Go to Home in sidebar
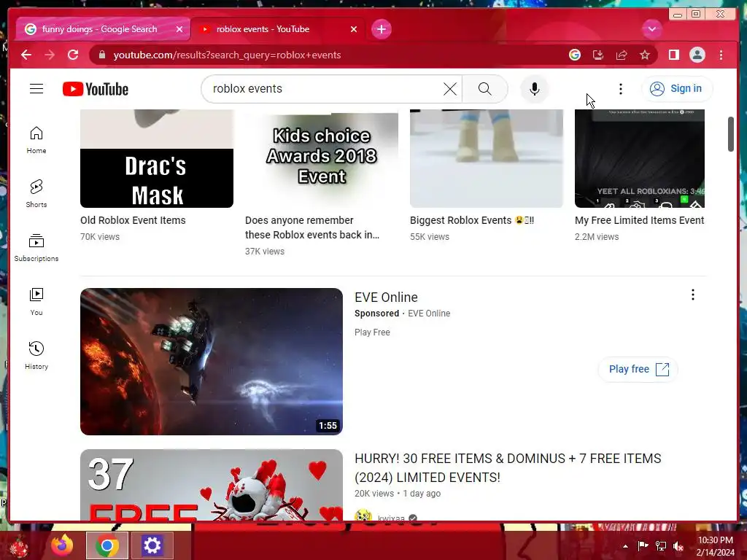 point(36,140)
